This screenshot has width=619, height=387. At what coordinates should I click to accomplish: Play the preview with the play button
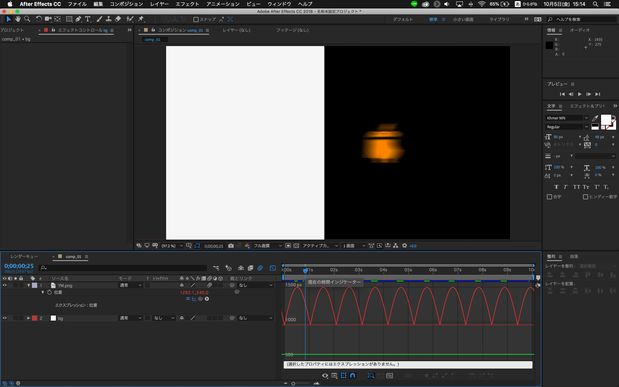click(x=580, y=94)
